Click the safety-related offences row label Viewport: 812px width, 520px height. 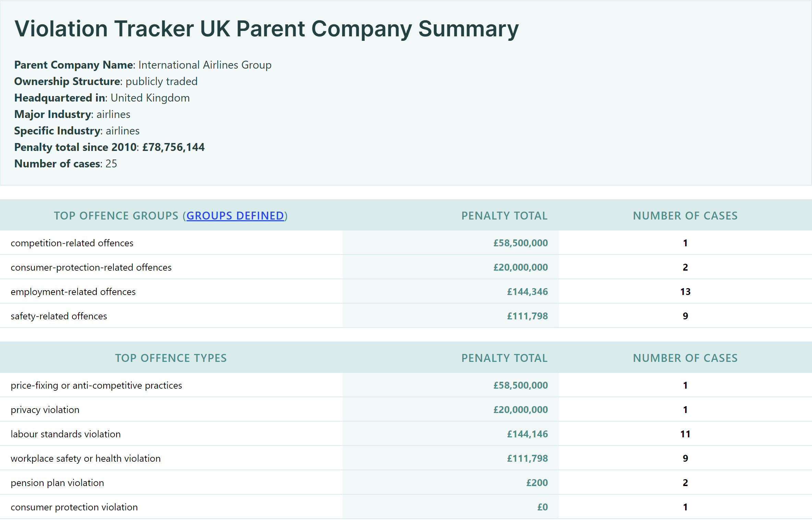(x=59, y=316)
